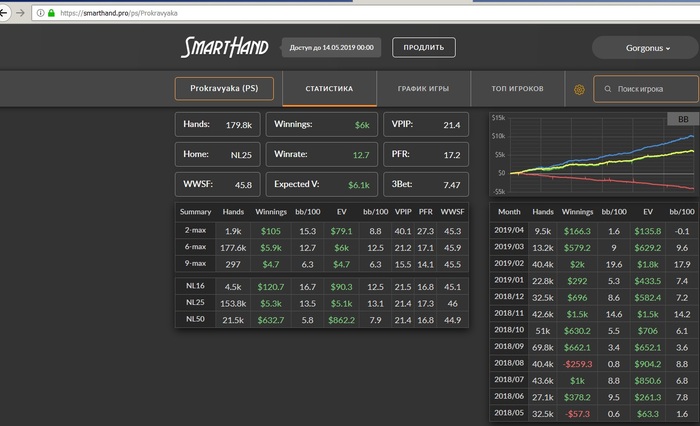Click the browser address bar URL
The height and width of the screenshot is (426, 700).
[x=119, y=13]
